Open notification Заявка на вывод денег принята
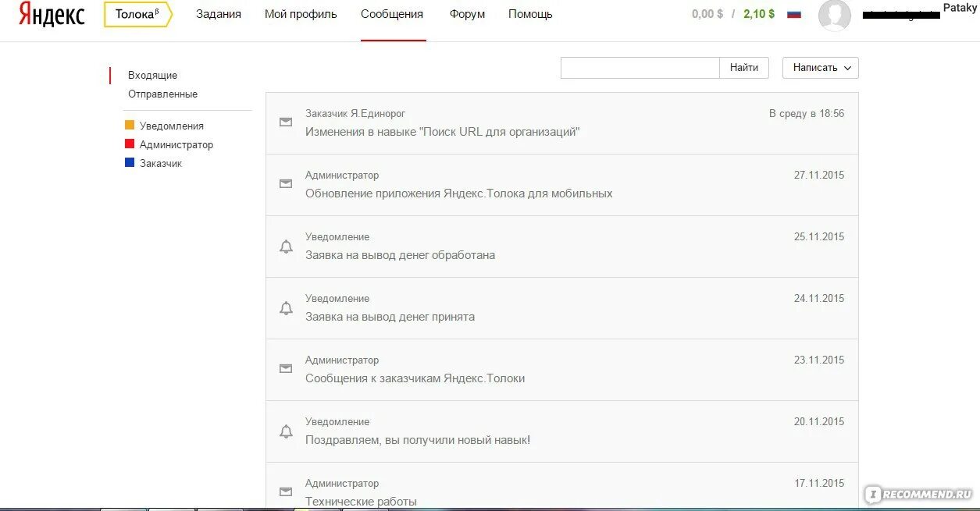Image resolution: width=980 pixels, height=511 pixels. click(390, 317)
